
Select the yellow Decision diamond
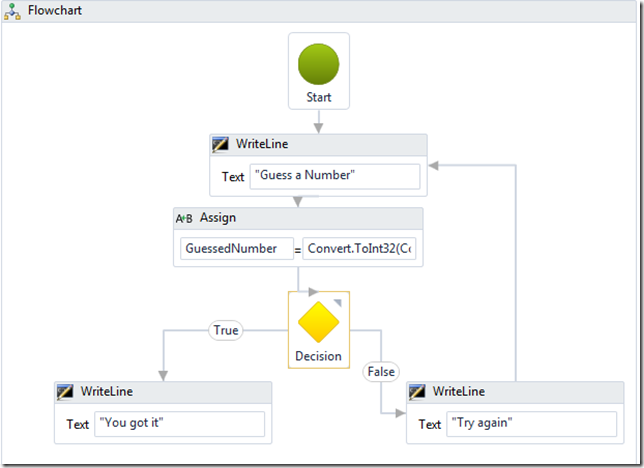pyautogui.click(x=318, y=322)
